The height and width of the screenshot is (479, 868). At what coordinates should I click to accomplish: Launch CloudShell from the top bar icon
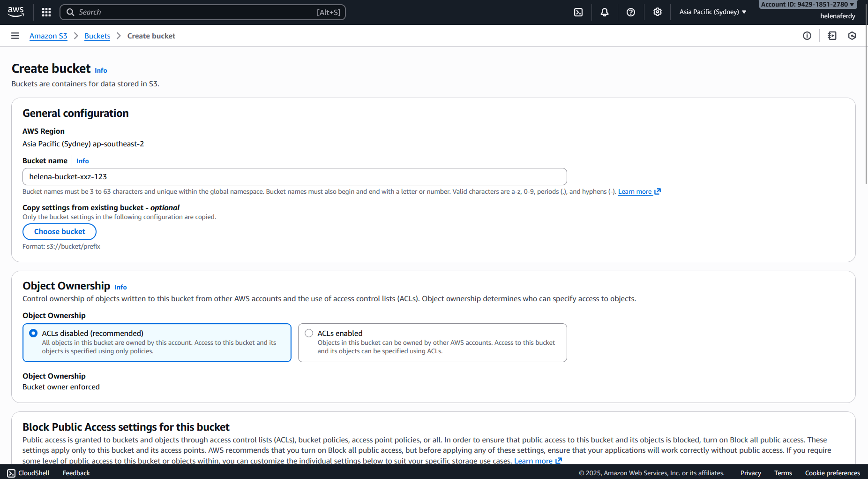(x=578, y=12)
